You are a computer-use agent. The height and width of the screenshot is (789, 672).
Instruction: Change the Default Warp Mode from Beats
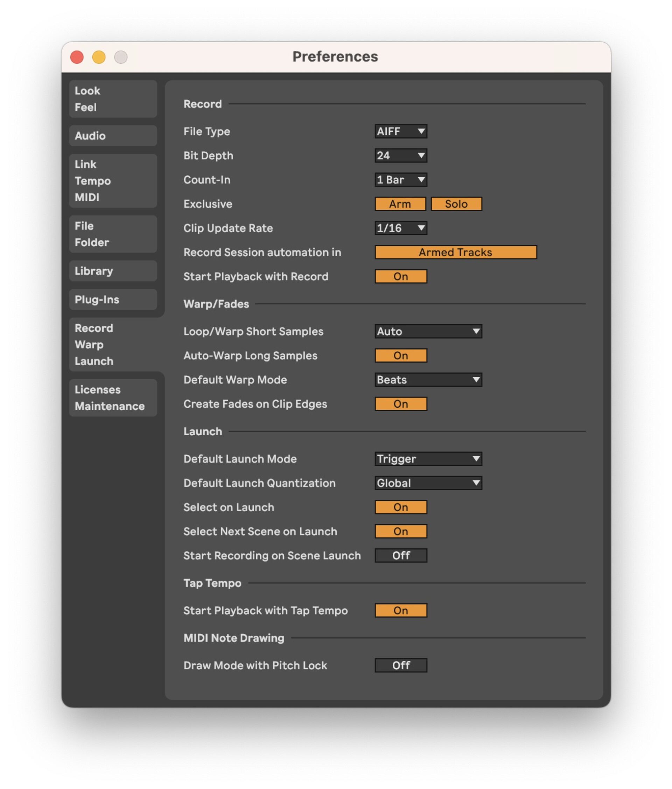click(x=428, y=380)
